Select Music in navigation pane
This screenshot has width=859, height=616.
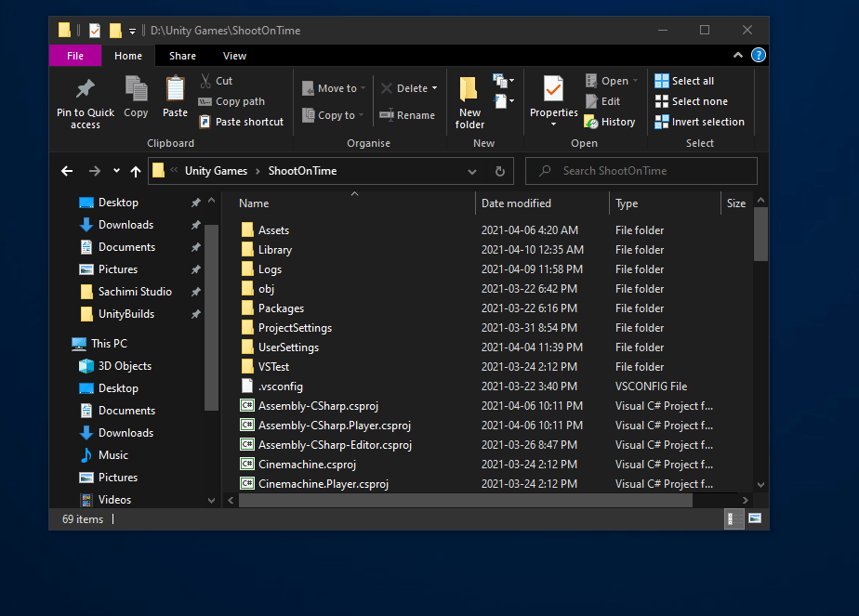coord(104,455)
